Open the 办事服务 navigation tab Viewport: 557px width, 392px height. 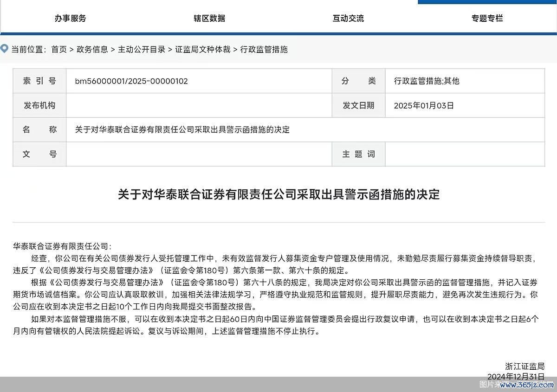click(70, 19)
